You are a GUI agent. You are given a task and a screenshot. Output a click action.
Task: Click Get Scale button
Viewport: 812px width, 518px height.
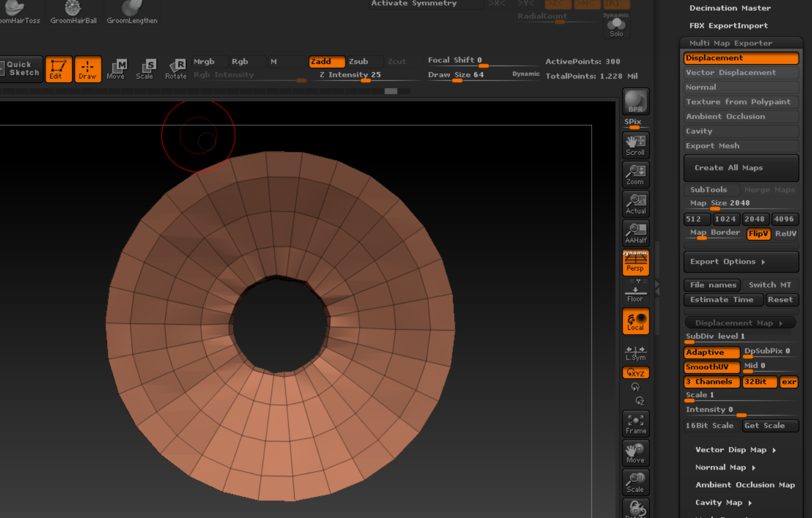click(x=770, y=426)
